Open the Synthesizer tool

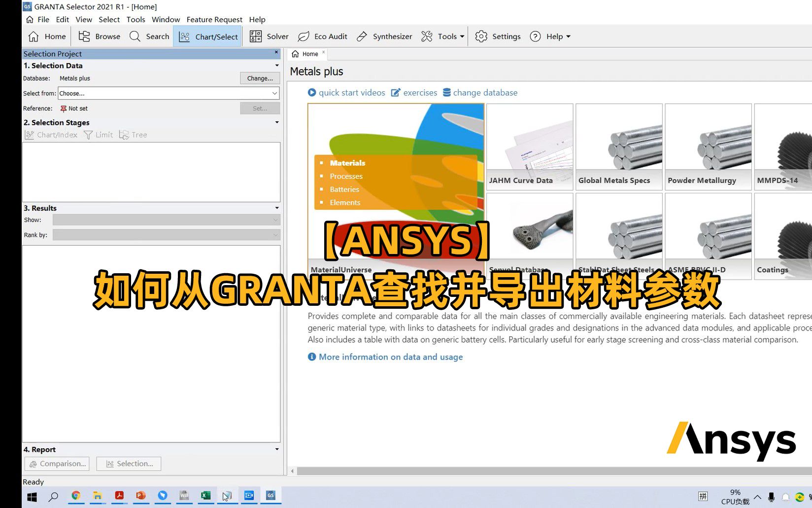coord(384,36)
